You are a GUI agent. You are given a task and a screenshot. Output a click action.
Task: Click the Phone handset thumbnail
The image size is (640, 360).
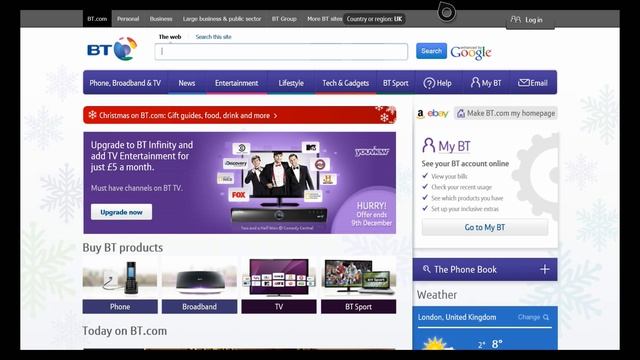click(120, 278)
